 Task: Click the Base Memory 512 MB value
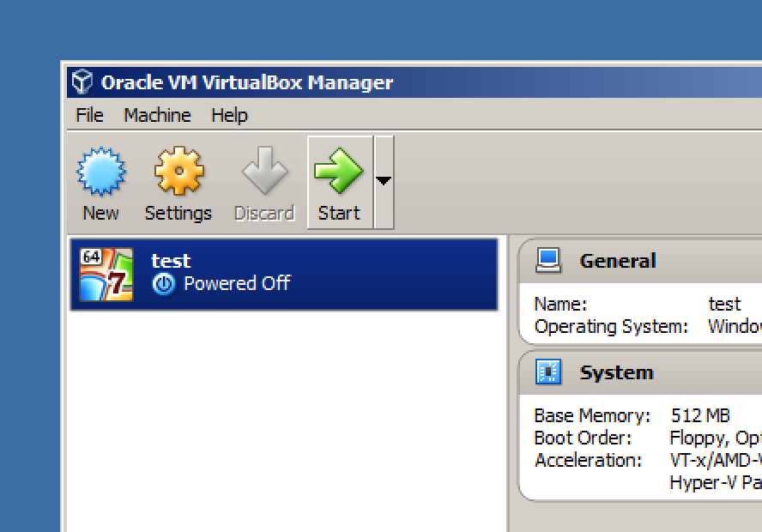click(x=700, y=416)
